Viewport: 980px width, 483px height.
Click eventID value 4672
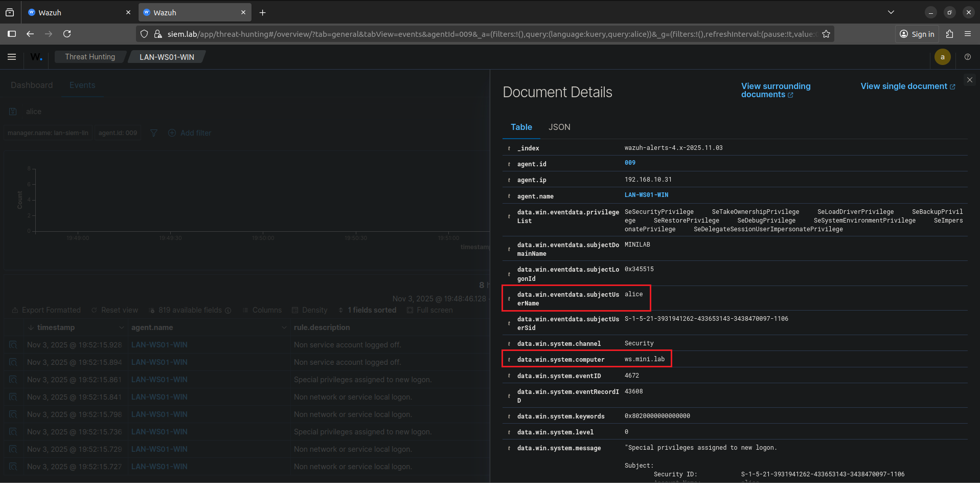(631, 376)
